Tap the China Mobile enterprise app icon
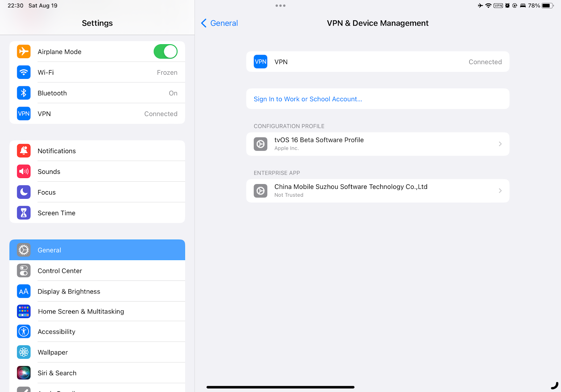The width and height of the screenshot is (561, 392). tap(261, 191)
